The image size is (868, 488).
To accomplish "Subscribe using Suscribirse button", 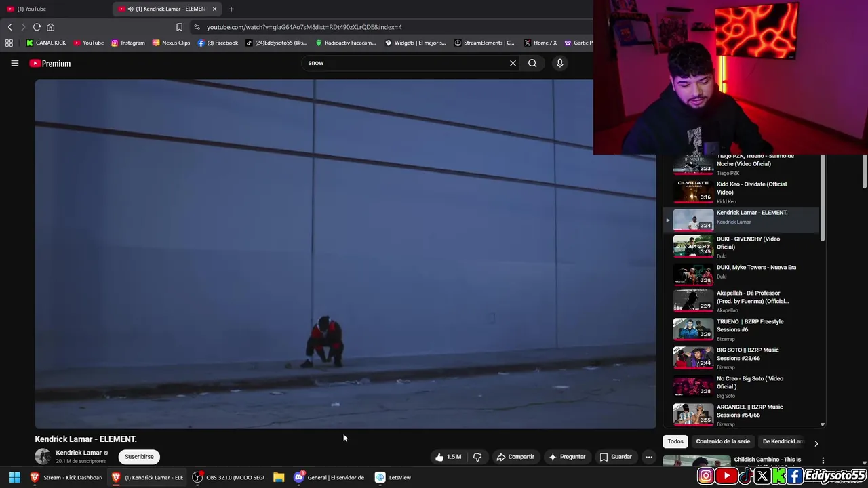I will [x=139, y=457].
